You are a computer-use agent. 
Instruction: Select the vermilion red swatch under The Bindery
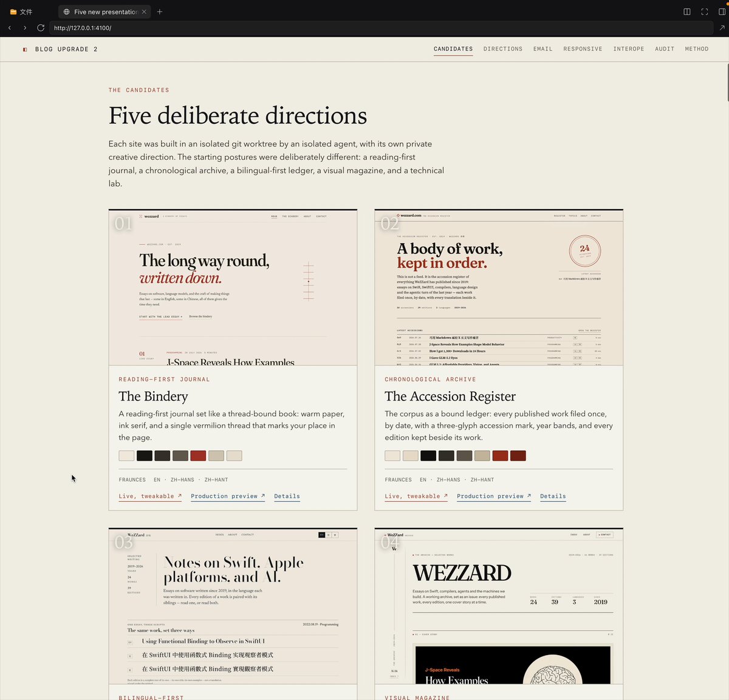point(198,456)
